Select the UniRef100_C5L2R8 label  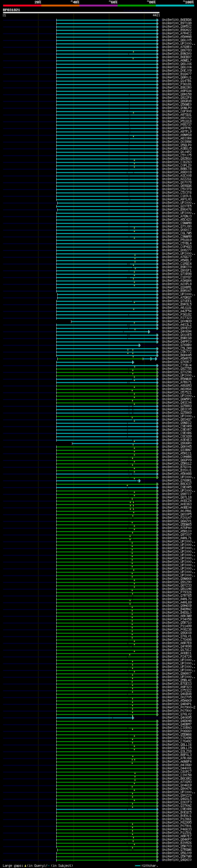coord(177,349)
